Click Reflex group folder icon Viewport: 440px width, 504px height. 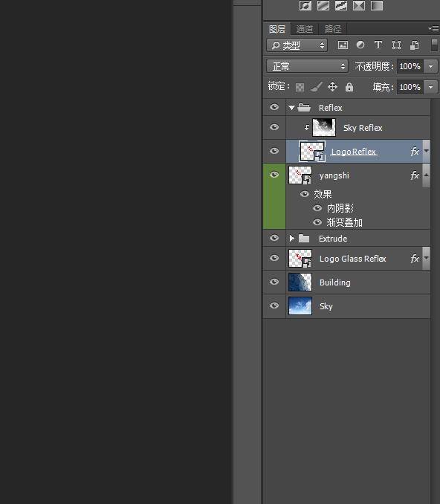click(x=304, y=107)
